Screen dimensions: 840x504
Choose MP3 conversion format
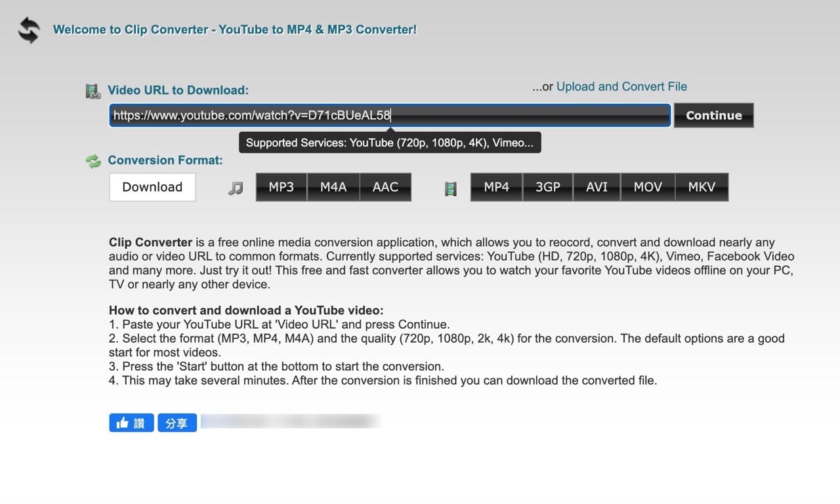pyautogui.click(x=282, y=187)
